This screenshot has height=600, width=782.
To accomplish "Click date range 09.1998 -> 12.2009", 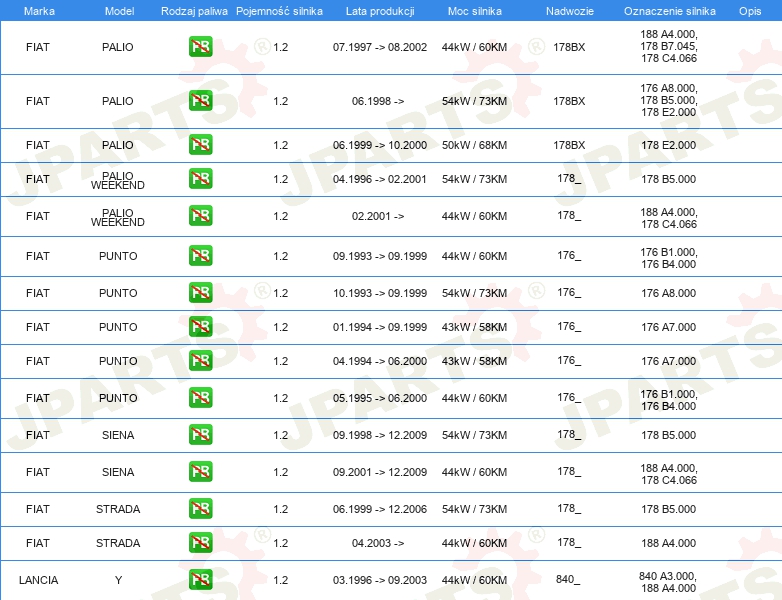I will point(380,435).
